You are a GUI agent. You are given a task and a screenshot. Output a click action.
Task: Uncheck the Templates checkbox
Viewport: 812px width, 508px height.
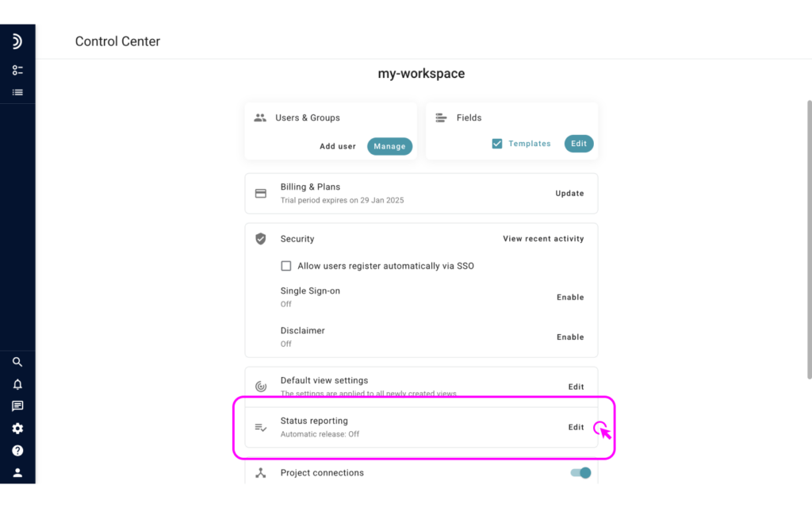coord(497,144)
